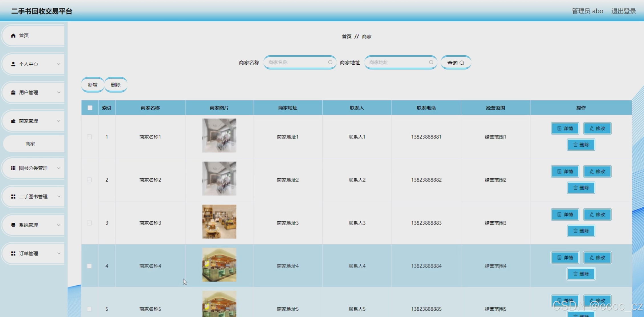Screen dimensions: 644x317
Task: Open the 商家名称3 shop image thumbnail
Action: click(x=219, y=222)
